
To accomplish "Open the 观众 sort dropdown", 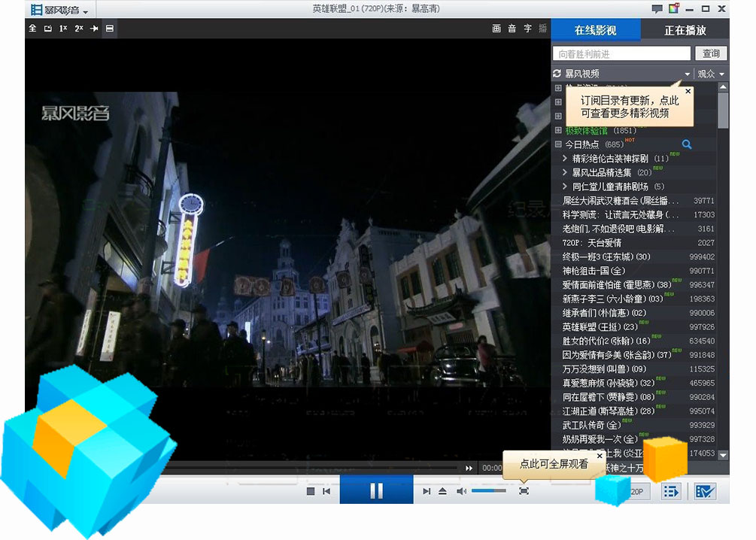I will pos(711,74).
